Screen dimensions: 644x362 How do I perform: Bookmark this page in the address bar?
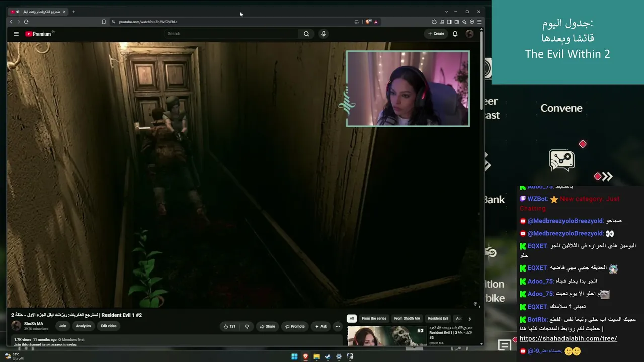coord(104,22)
